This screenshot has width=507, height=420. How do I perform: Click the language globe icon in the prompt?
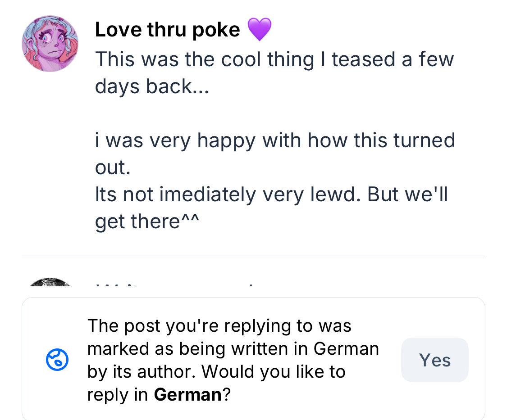point(57,360)
